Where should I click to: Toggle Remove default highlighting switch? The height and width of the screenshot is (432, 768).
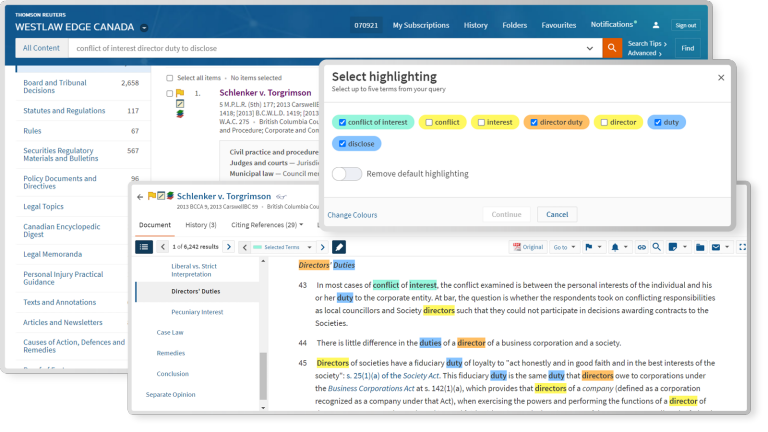coord(347,174)
